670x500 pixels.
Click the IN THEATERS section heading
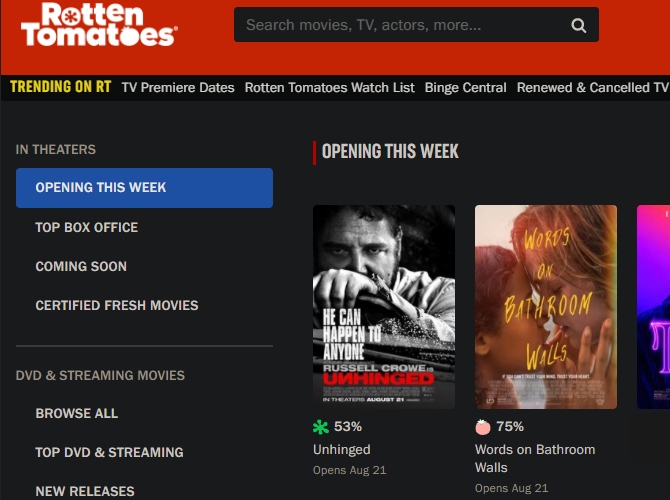click(x=56, y=150)
